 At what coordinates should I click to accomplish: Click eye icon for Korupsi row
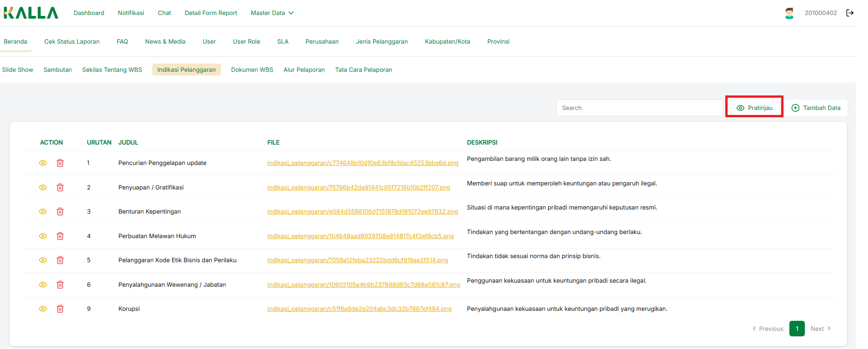point(43,309)
